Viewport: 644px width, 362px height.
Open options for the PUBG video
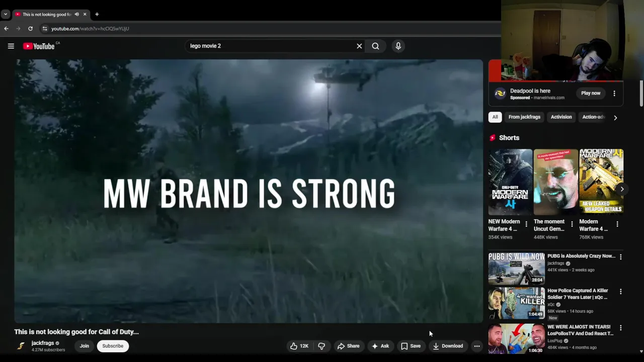coord(620,257)
